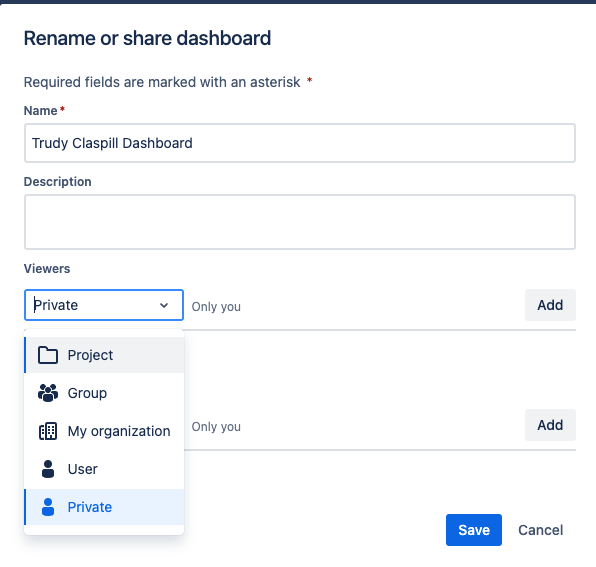Focus the Name input field
The image size is (596, 567).
click(x=300, y=143)
